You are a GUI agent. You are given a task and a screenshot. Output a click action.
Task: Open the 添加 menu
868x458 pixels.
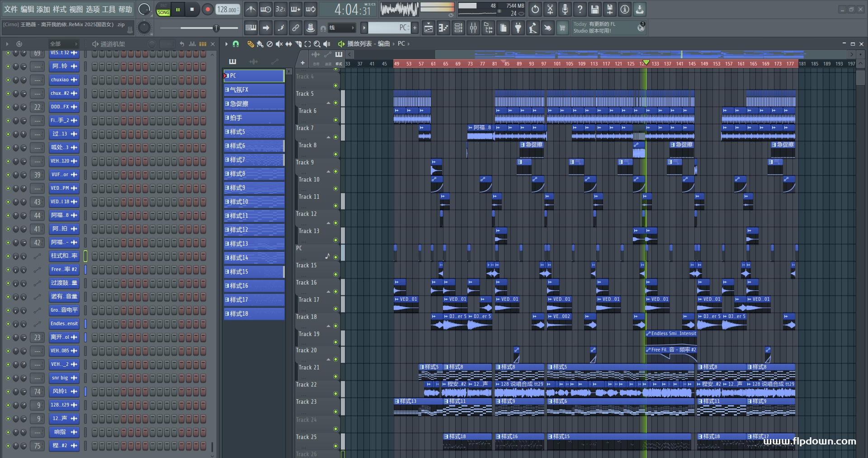[43, 9]
